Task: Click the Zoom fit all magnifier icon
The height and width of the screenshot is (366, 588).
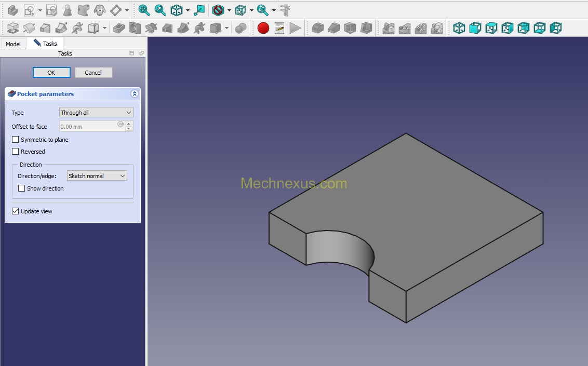Action: click(x=144, y=10)
